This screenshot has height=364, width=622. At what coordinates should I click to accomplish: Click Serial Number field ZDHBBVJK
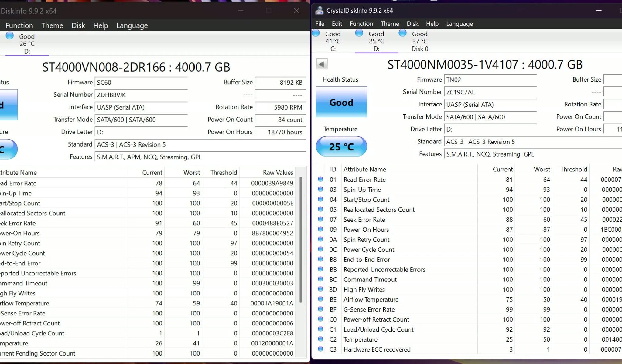pos(141,95)
